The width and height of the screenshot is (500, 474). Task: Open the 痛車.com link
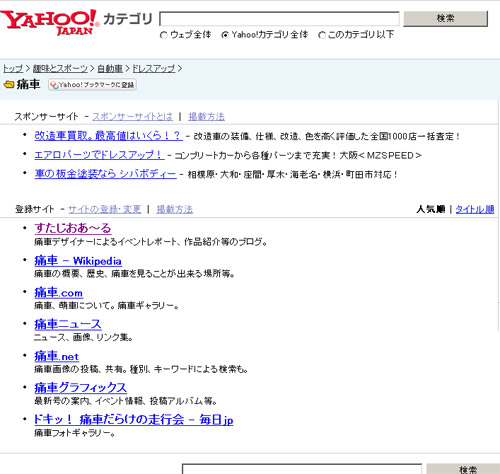(x=58, y=293)
